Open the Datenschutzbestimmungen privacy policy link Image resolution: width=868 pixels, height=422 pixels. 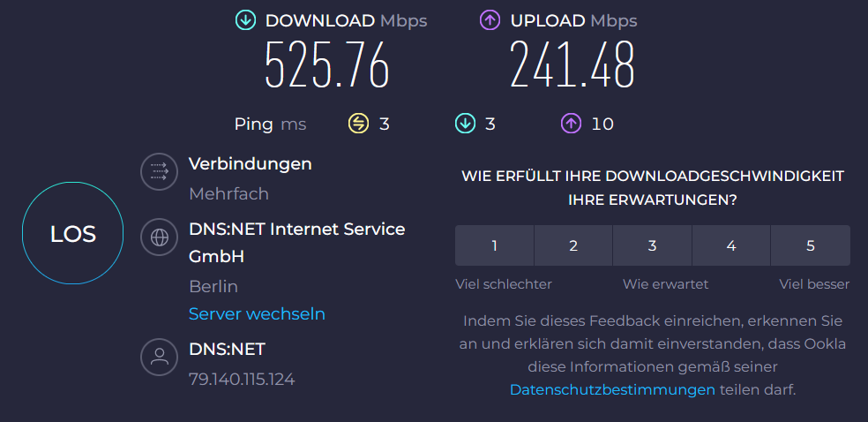(x=612, y=390)
